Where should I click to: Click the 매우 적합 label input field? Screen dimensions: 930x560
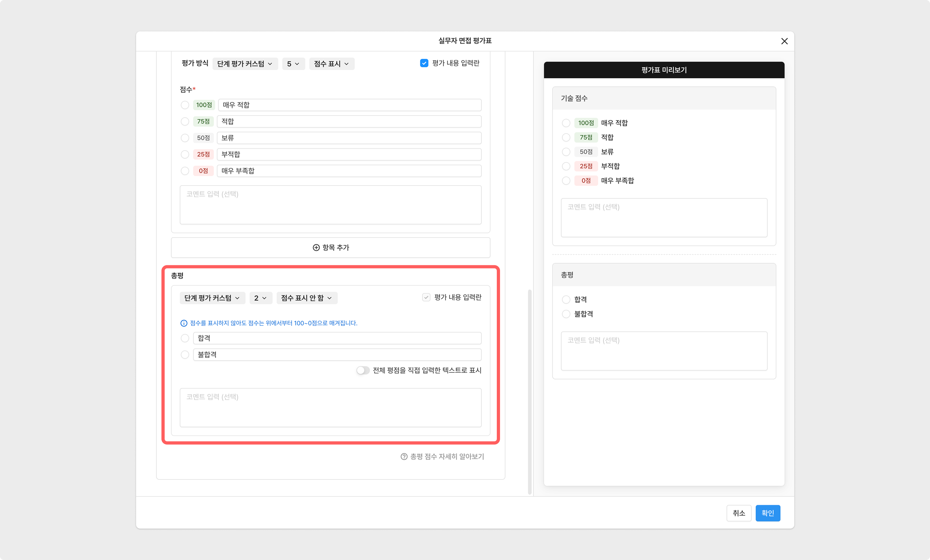349,105
